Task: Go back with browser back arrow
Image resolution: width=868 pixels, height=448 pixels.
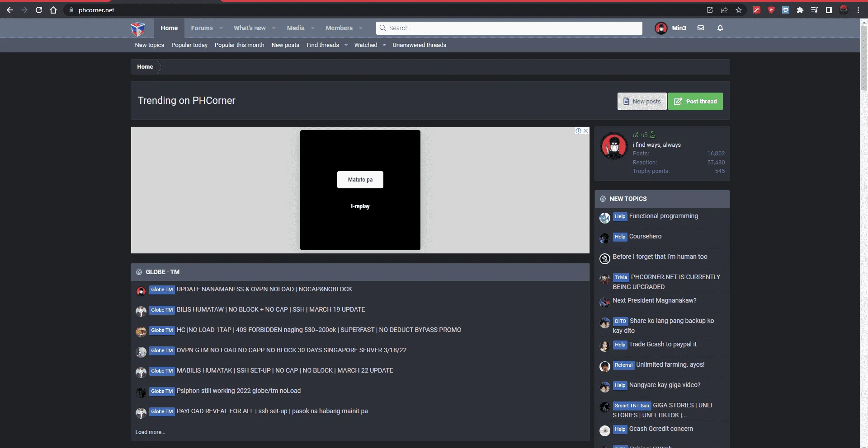Action: [10, 10]
